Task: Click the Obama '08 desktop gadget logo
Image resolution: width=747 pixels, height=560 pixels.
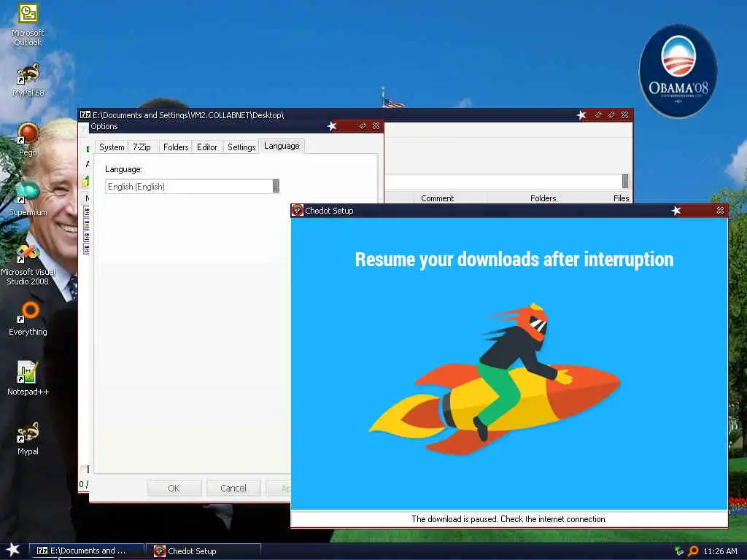Action: (x=678, y=71)
